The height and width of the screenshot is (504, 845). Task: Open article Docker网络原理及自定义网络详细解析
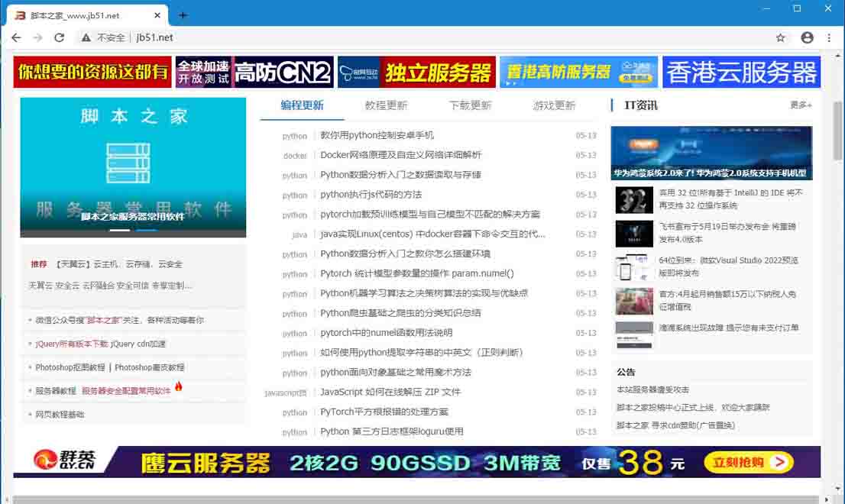click(x=400, y=155)
